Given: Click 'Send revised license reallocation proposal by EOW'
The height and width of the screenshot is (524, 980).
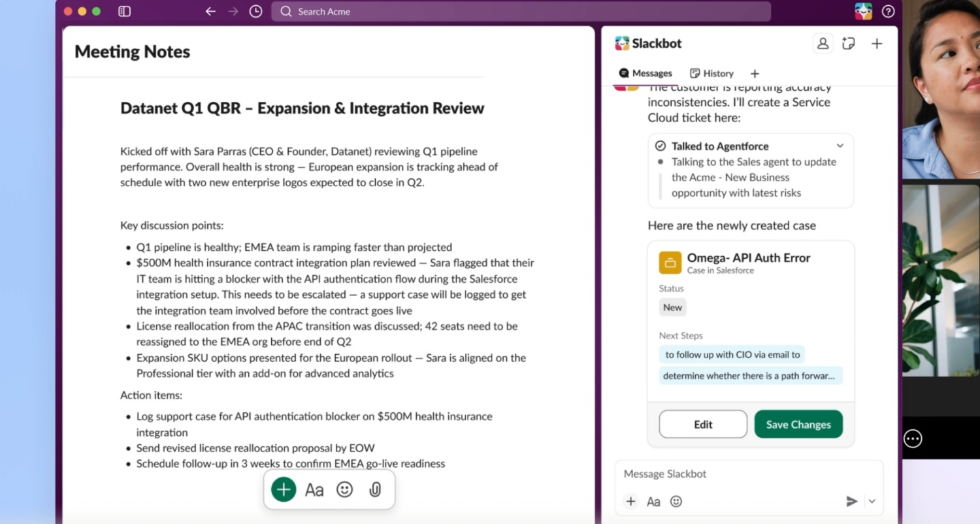Looking at the screenshot, I should coord(255,448).
